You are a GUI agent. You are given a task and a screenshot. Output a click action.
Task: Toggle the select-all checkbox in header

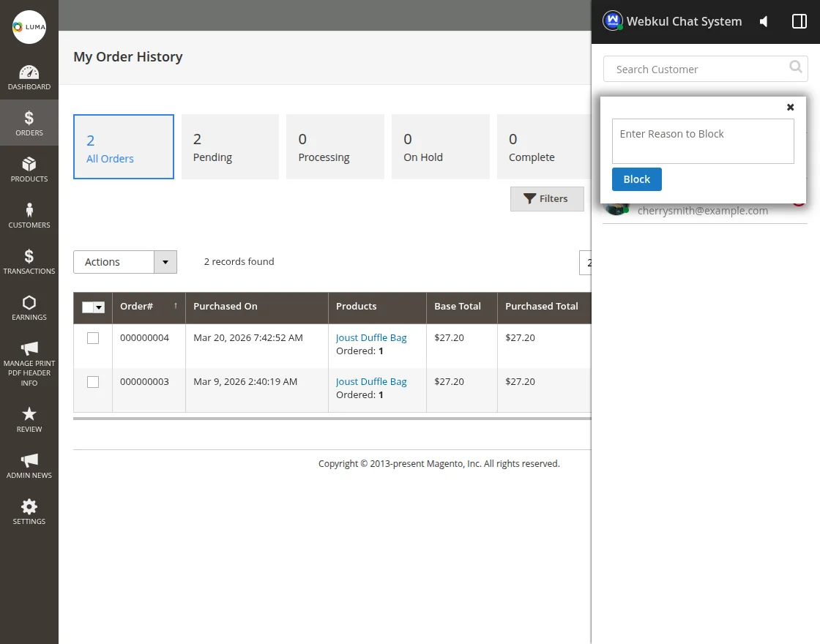coord(88,307)
